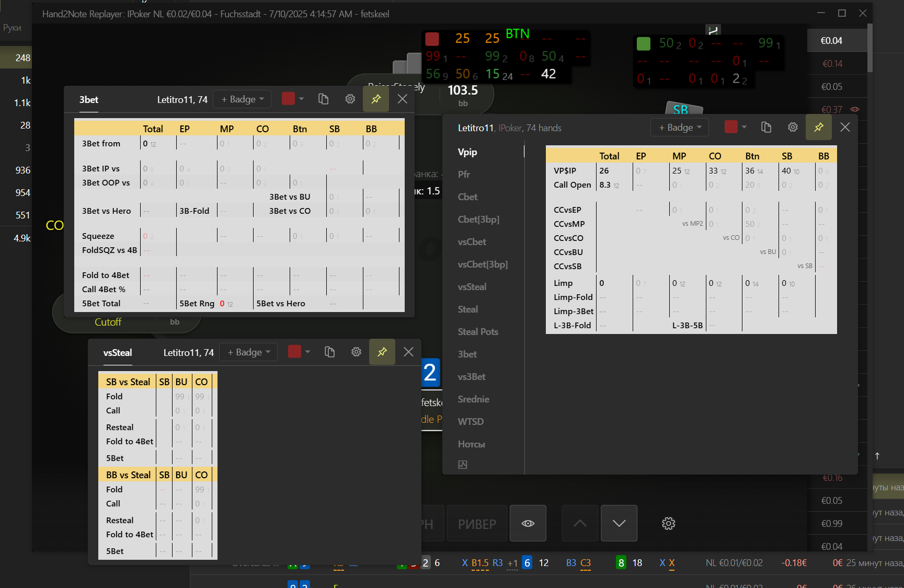Screen dimensions: 904x588
Task: Click the red HUD marker square
Action: point(432,39)
